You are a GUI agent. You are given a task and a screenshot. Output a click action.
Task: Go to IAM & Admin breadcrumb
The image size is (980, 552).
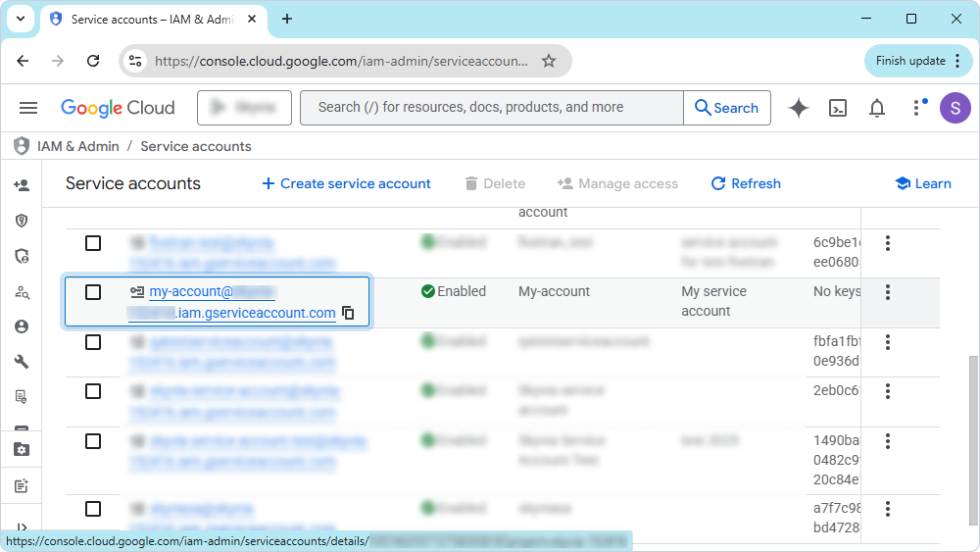pyautogui.click(x=77, y=146)
